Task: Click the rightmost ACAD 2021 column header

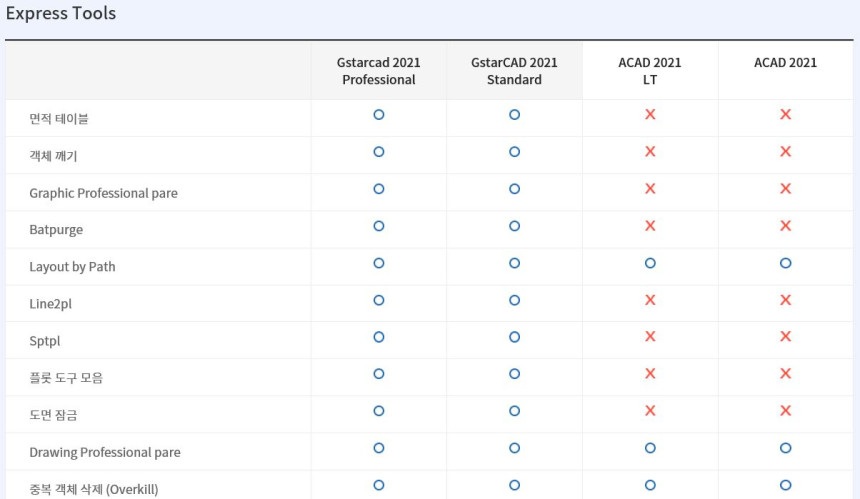Action: (x=785, y=62)
